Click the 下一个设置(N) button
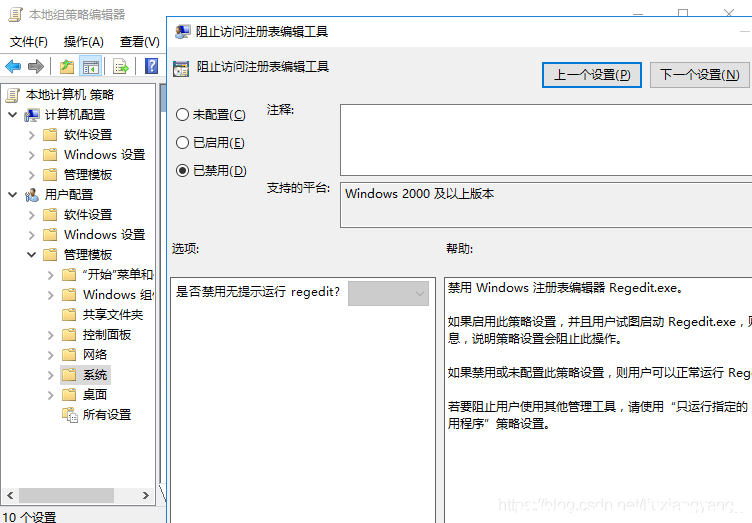Image resolution: width=752 pixels, height=523 pixels. point(699,75)
